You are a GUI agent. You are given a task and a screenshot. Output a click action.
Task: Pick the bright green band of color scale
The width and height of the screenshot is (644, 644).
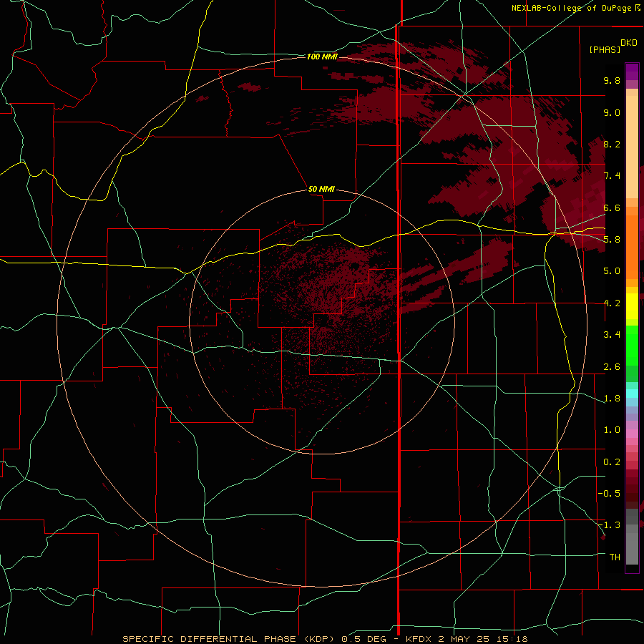click(632, 344)
